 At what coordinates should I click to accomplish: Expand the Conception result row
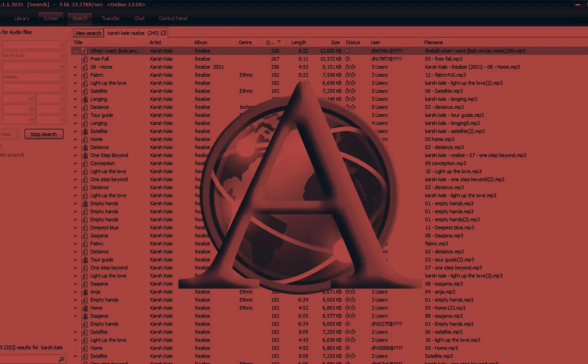75,163
